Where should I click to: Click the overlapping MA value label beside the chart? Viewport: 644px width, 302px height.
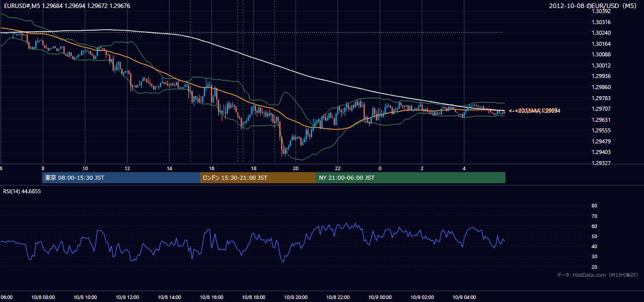534,111
